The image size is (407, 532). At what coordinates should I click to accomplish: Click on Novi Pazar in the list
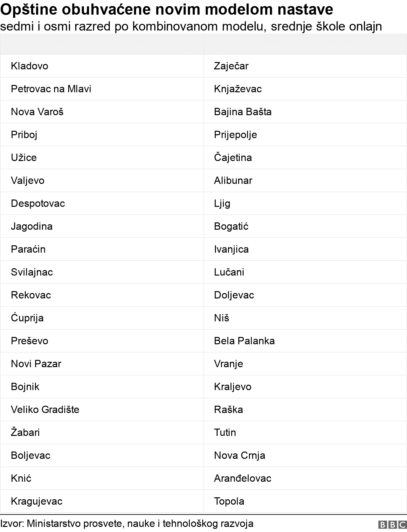(x=36, y=364)
